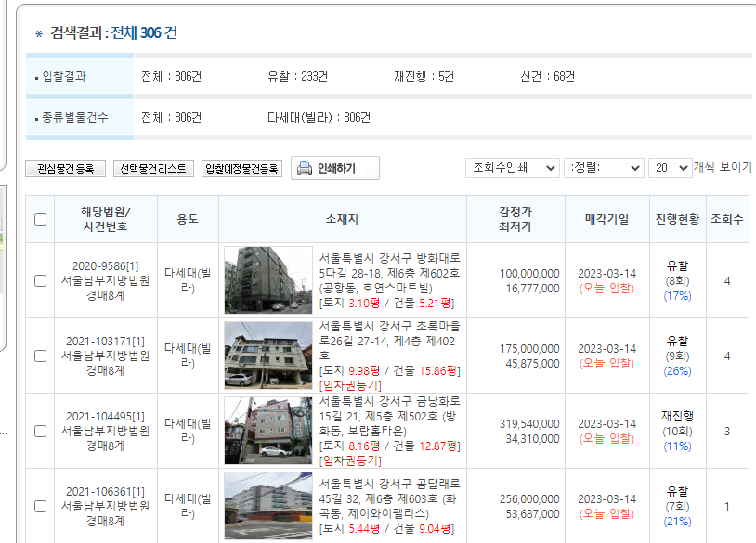Viewport: 756px width, 543px height.
Task: Click the price 256,000,000 cell
Action: tap(529, 499)
